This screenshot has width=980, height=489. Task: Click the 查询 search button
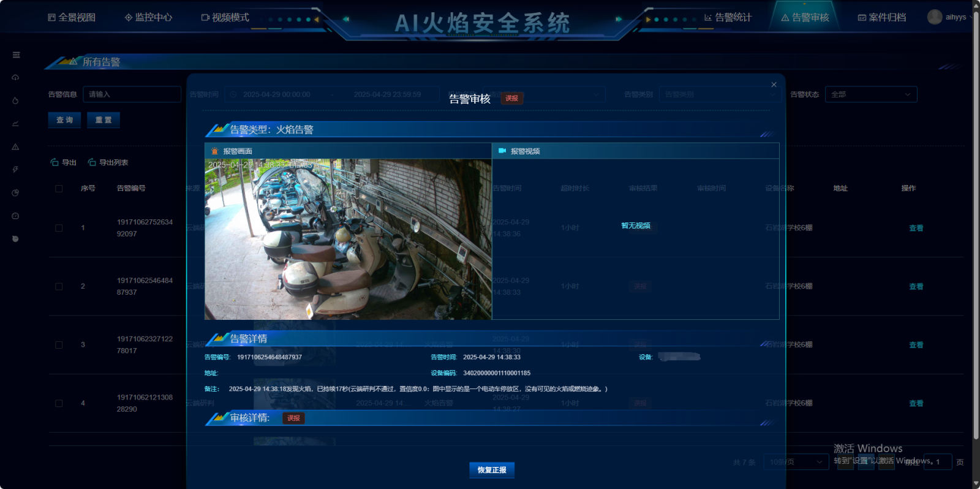tap(64, 120)
